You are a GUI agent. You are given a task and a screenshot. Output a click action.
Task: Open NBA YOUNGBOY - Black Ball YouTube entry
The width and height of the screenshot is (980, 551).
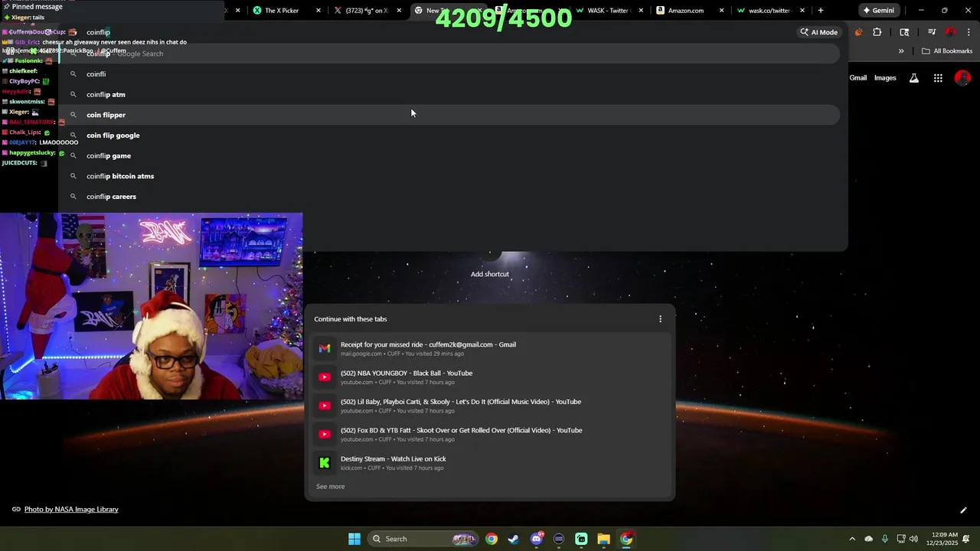(490, 377)
